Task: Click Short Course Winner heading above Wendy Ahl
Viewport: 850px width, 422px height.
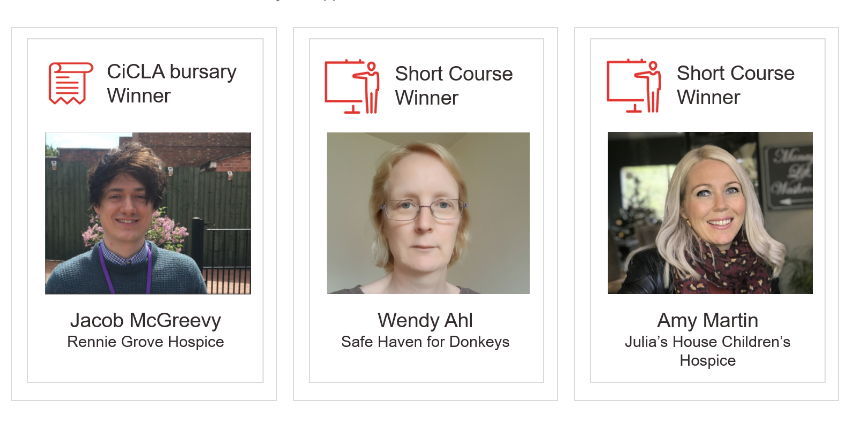Action: coord(453,86)
